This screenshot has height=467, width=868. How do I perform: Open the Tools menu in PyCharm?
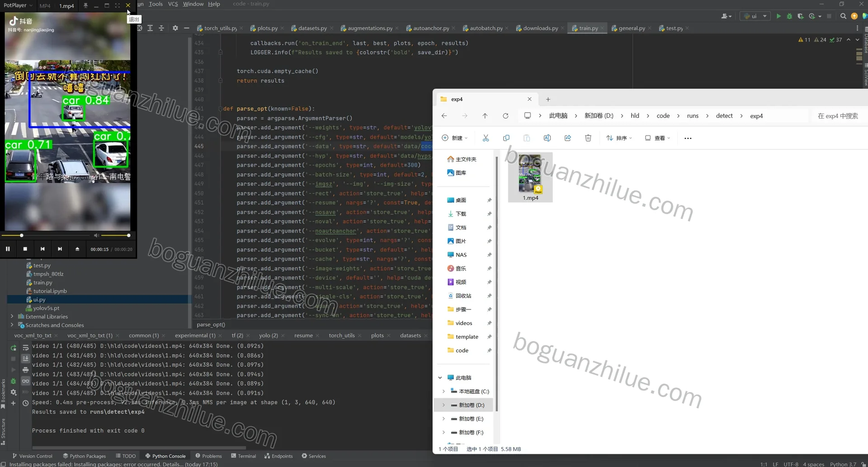tap(156, 4)
